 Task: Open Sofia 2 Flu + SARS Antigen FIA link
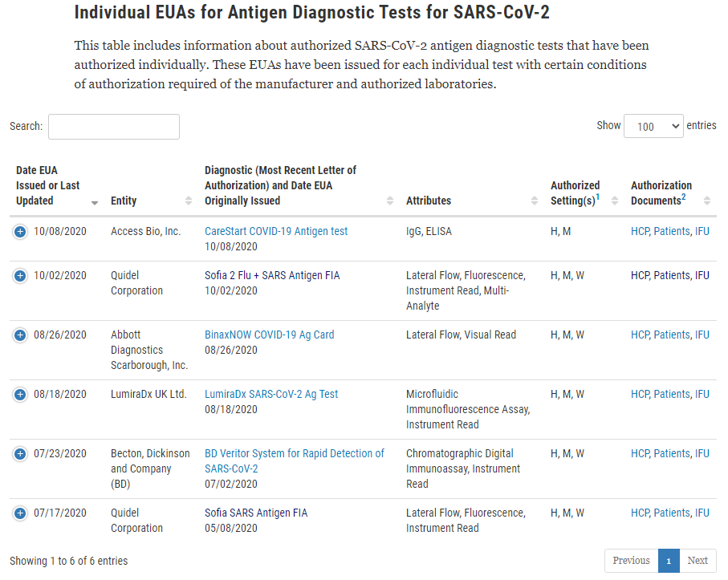click(x=272, y=275)
